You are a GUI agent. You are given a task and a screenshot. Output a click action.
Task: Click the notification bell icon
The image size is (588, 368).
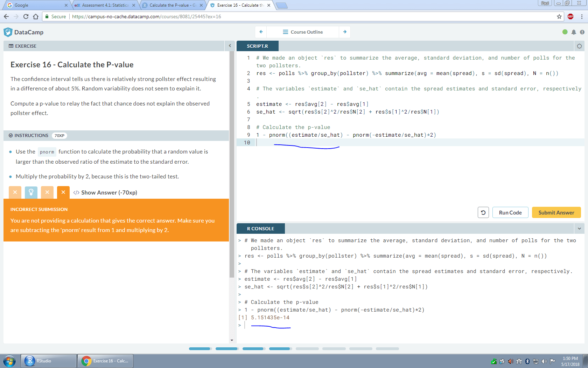point(574,32)
